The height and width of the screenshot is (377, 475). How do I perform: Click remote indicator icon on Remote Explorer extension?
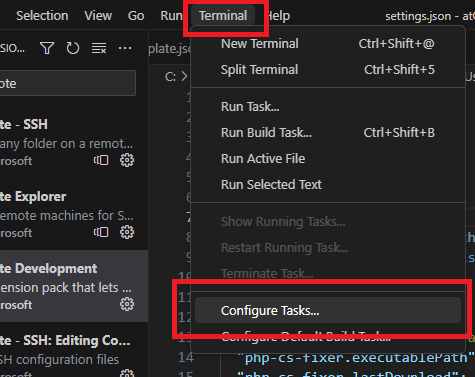pyautogui.click(x=101, y=232)
